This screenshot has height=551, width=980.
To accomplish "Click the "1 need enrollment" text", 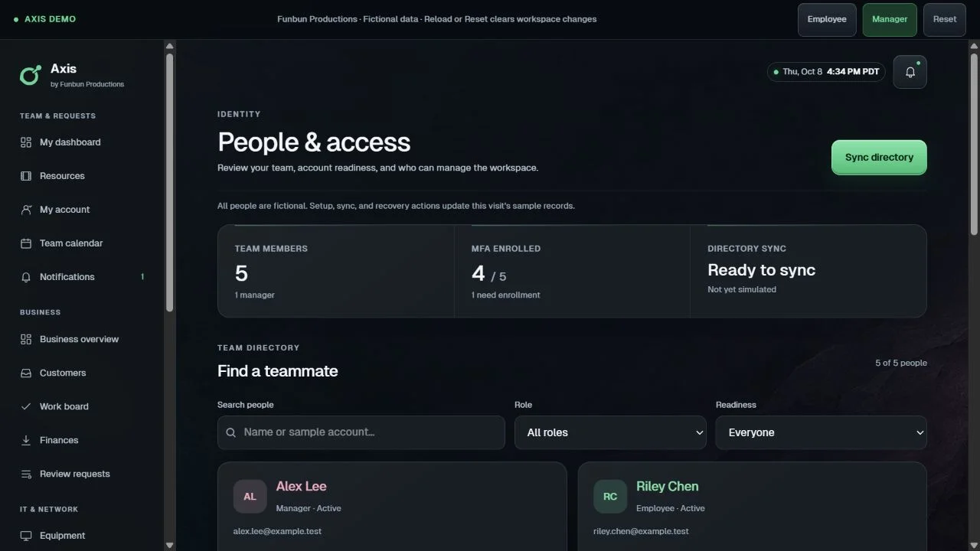I will point(505,295).
